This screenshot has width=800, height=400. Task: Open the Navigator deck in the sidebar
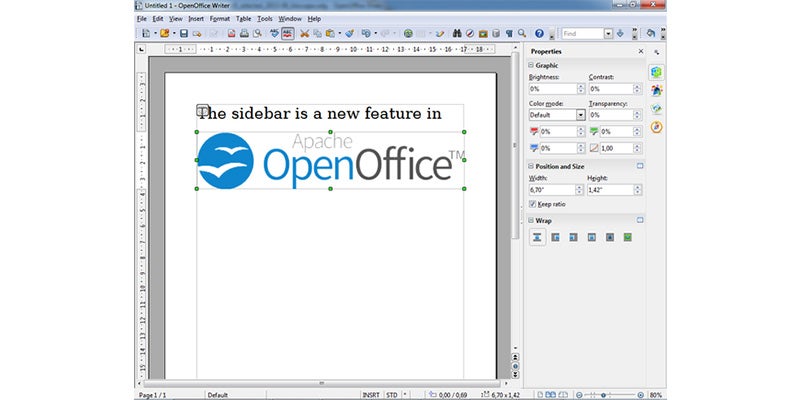pos(656,127)
